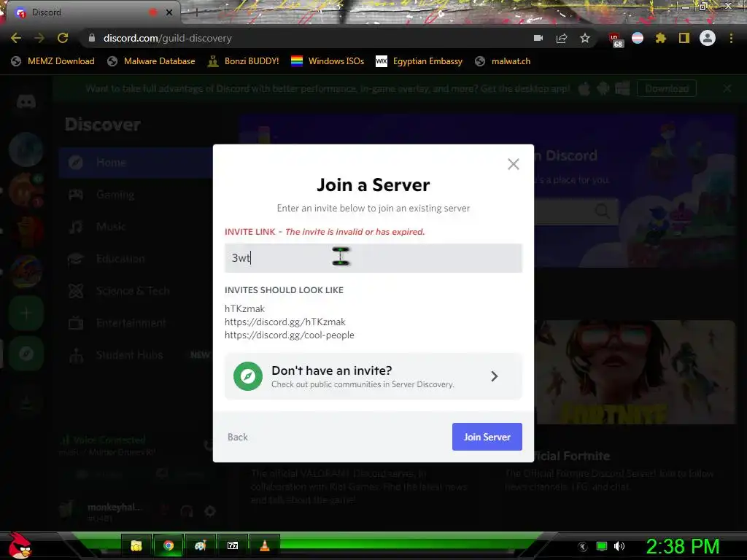Click the green compass Server Discovery icon

pyautogui.click(x=248, y=376)
